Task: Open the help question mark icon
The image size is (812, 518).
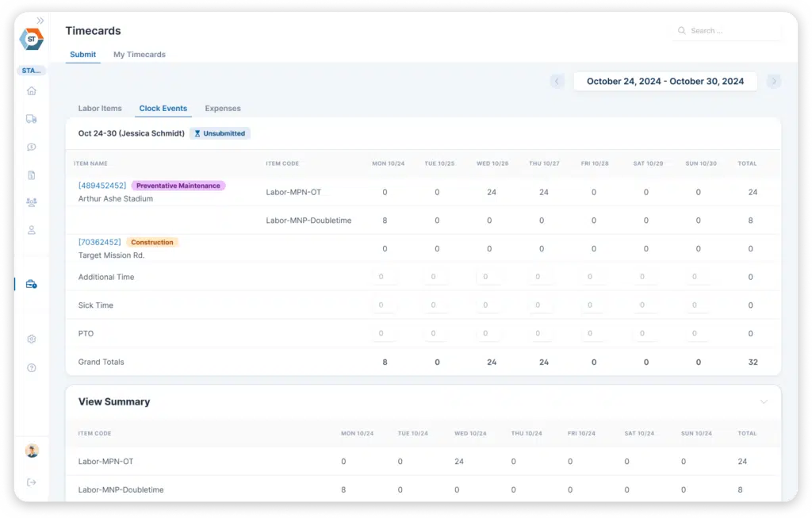Action: click(x=32, y=367)
